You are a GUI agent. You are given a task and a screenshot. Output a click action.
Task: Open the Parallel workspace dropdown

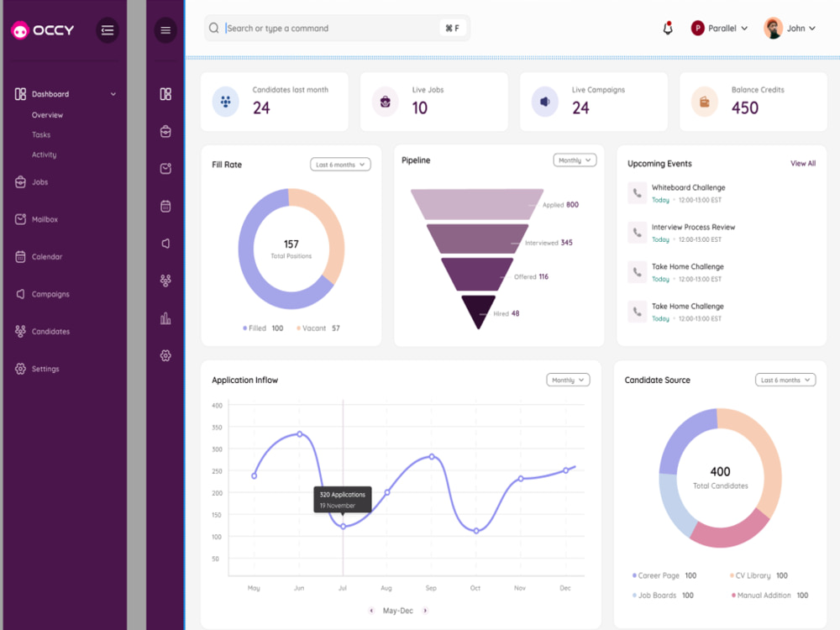point(719,29)
